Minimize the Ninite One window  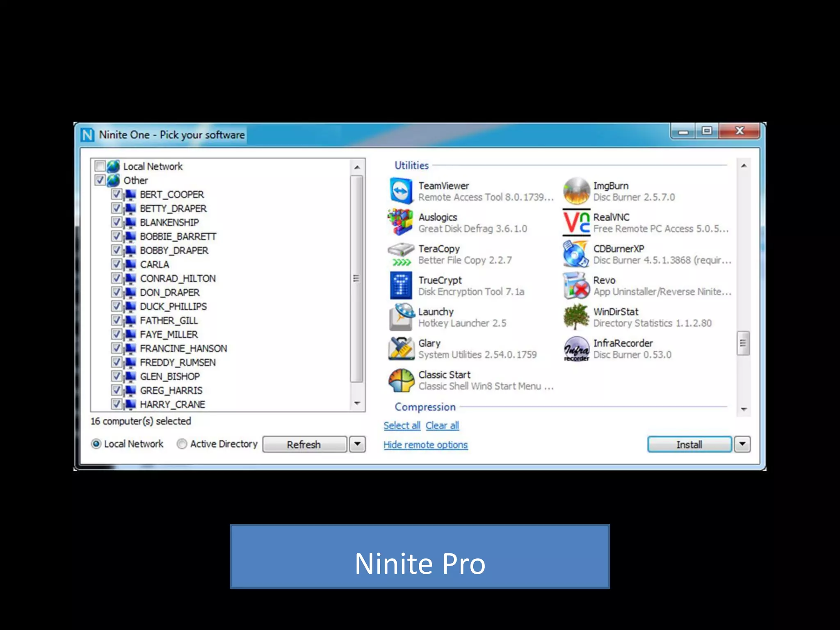pos(683,131)
